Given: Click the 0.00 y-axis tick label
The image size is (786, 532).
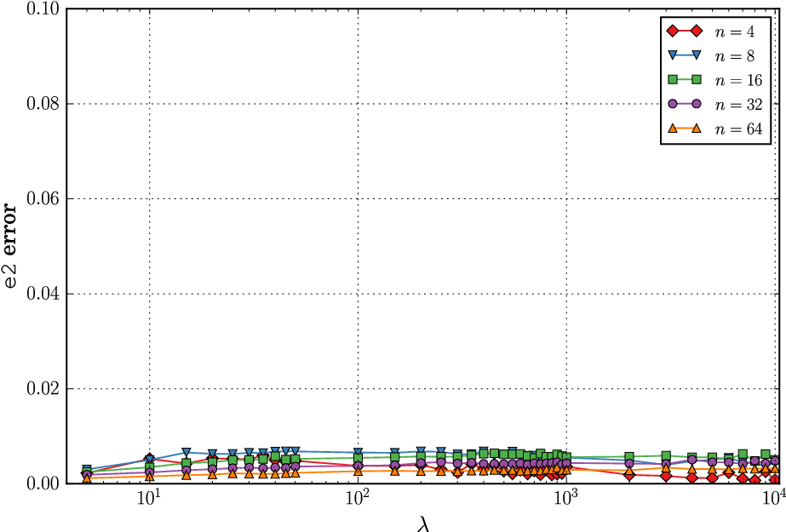Looking at the screenshot, I should [x=43, y=483].
